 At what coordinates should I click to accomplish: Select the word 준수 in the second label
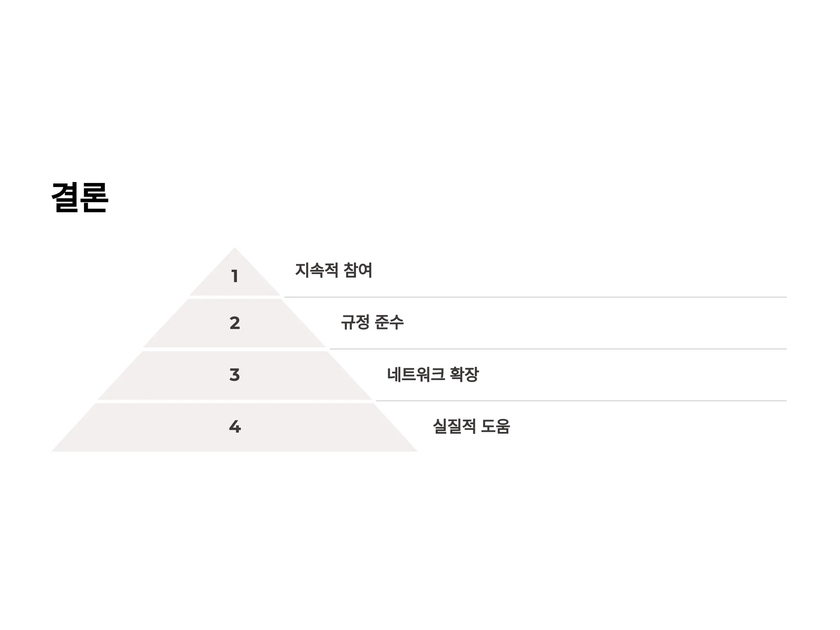pyautogui.click(x=389, y=322)
